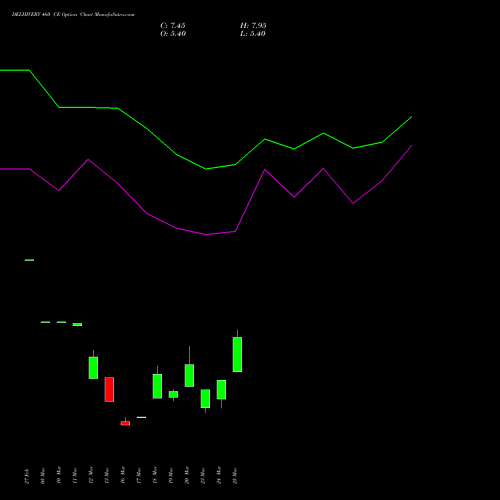This screenshot has height=500, width=500.
Task: Click the '20 Mar' date axis label
Action: point(187,475)
